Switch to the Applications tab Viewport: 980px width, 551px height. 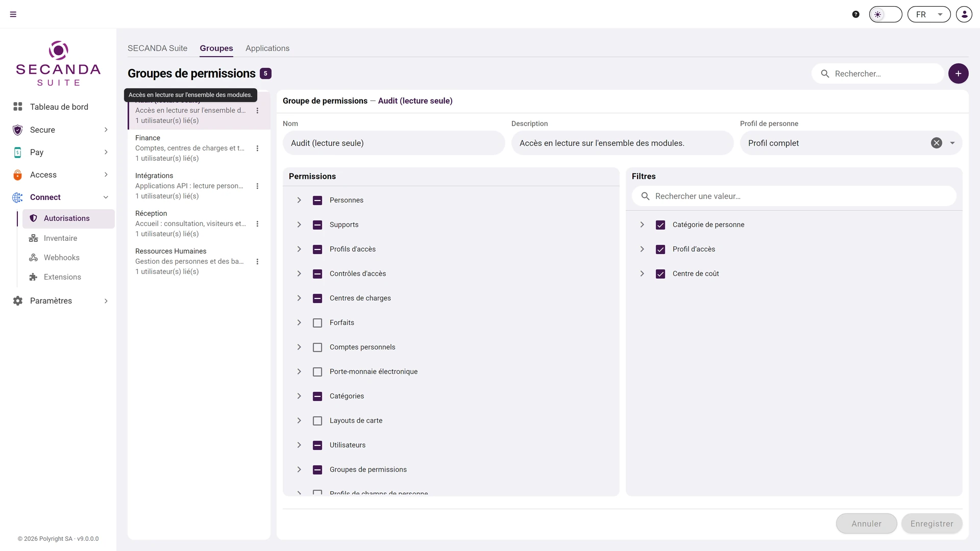tap(267, 48)
